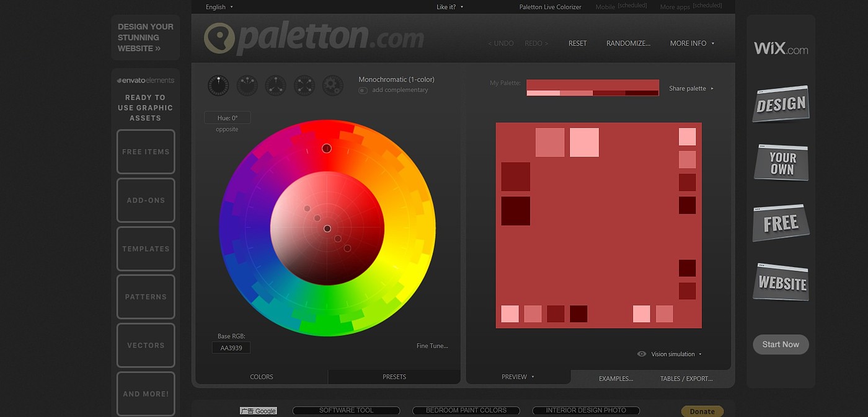Expand the More Info menu
Image resolution: width=868 pixels, height=417 pixels.
[692, 43]
